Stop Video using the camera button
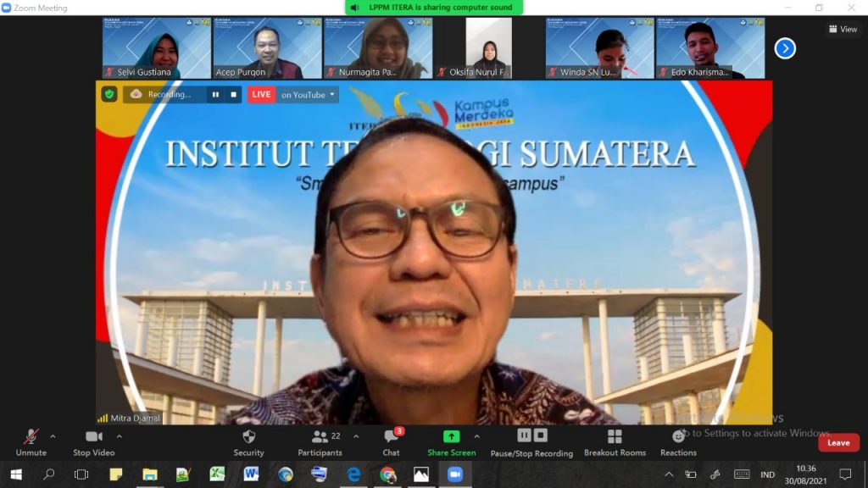This screenshot has height=488, width=868. pyautogui.click(x=93, y=442)
